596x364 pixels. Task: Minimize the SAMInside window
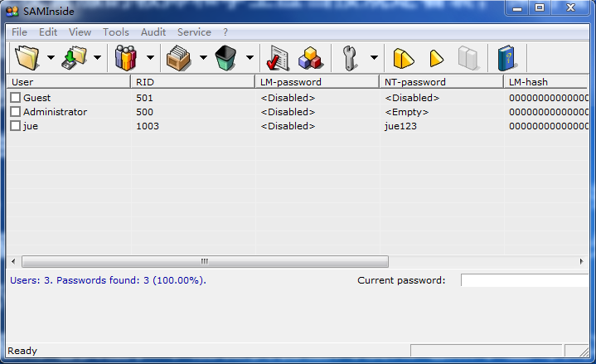[517, 8]
